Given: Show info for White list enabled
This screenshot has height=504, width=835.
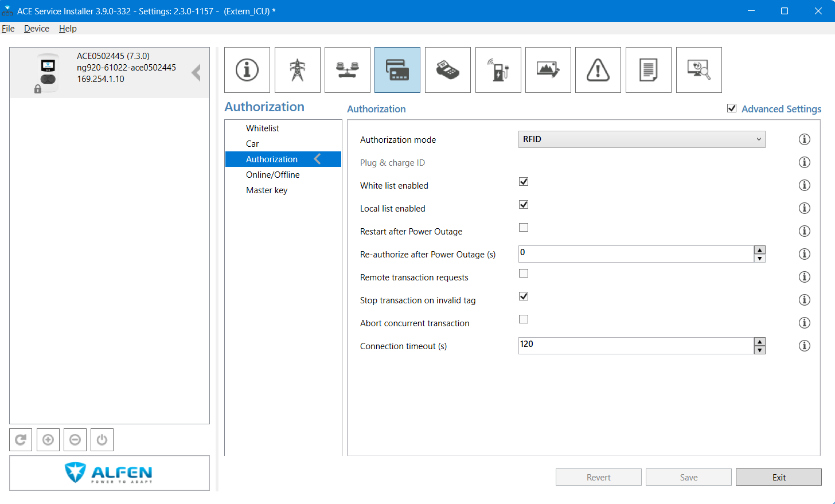Looking at the screenshot, I should point(805,185).
